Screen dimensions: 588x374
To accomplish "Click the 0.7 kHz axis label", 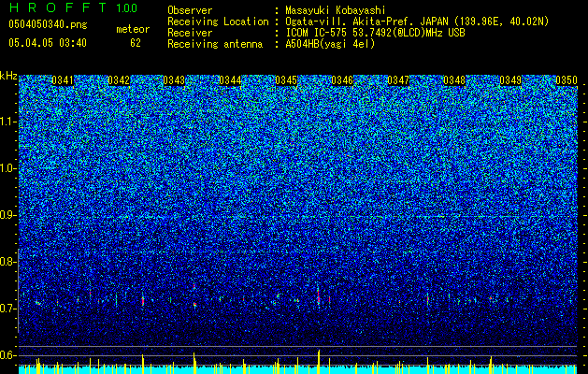I will 8,309.
